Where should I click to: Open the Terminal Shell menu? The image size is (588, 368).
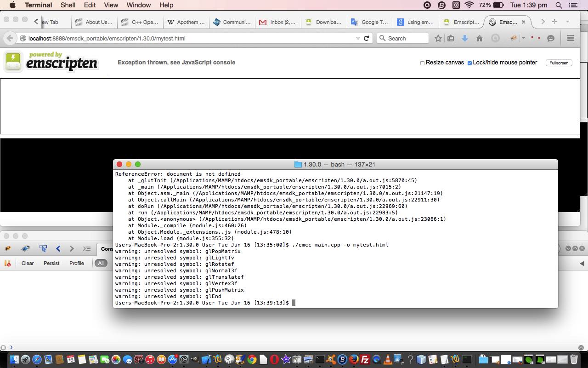click(68, 5)
